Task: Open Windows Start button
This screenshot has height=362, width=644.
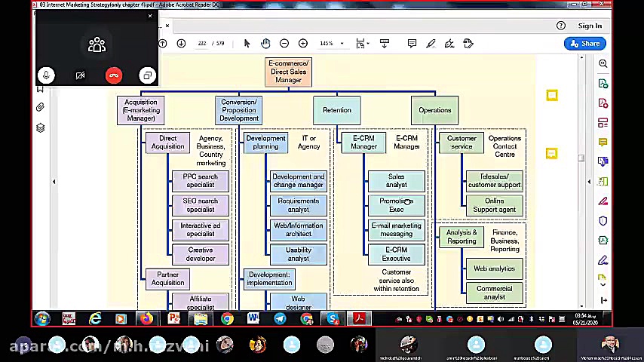Action: 42,318
